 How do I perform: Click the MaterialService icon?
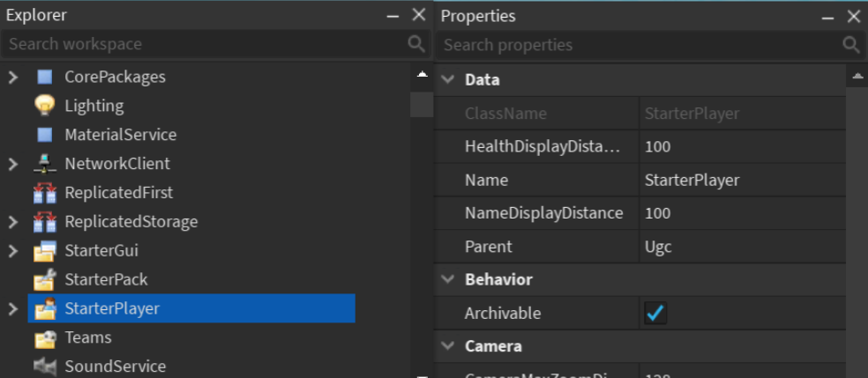[x=45, y=135]
